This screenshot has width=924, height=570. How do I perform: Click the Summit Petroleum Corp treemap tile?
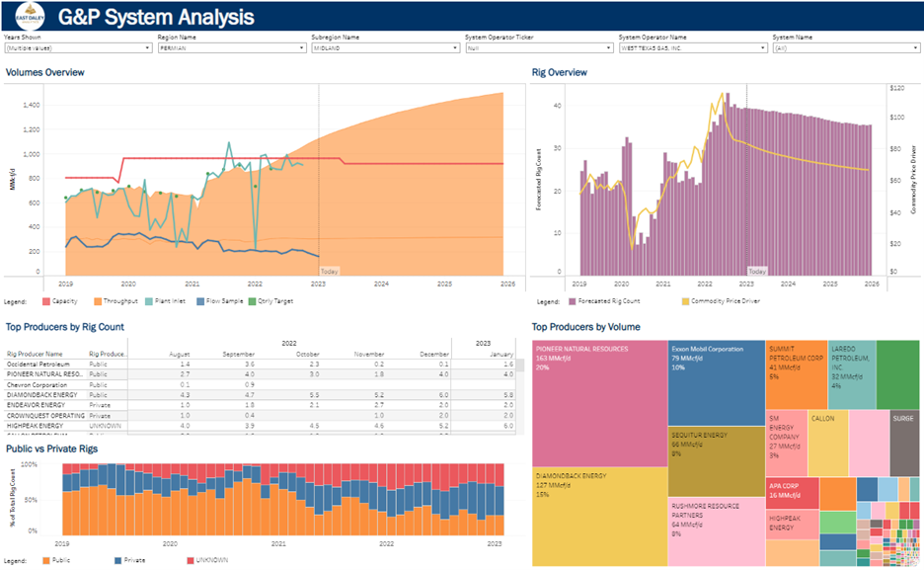pos(797,374)
